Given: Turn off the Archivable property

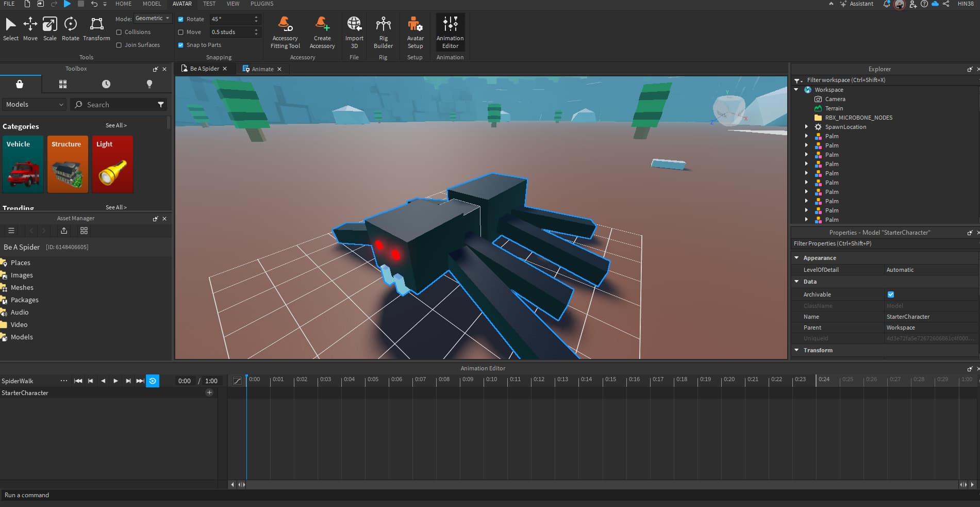Looking at the screenshot, I should pos(891,295).
